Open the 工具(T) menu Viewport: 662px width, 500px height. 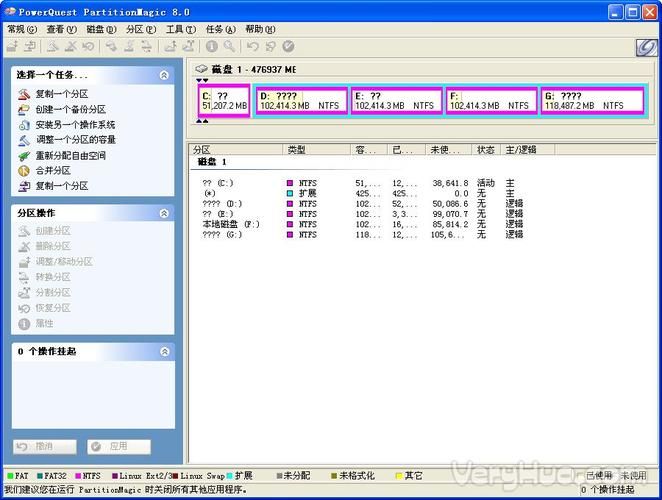[x=181, y=29]
